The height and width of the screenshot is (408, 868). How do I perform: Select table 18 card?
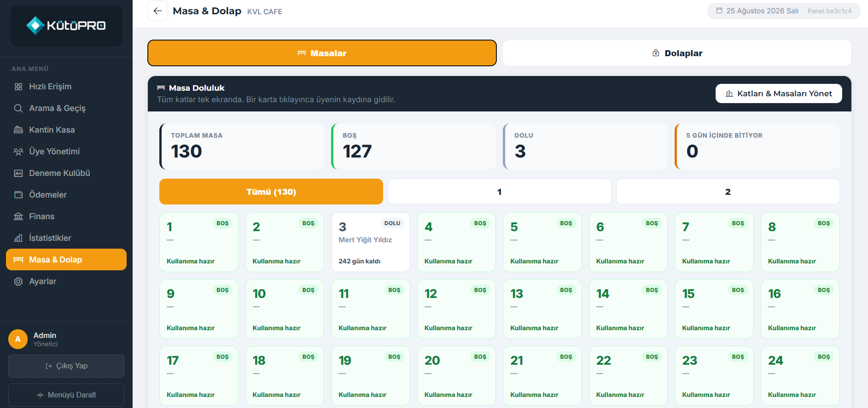(285, 376)
